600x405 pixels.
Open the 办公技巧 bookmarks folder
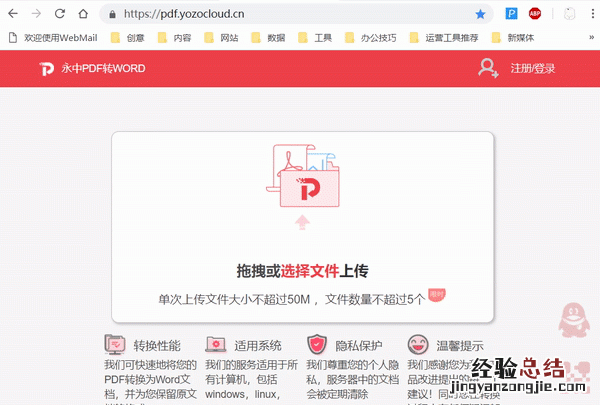[x=371, y=38]
